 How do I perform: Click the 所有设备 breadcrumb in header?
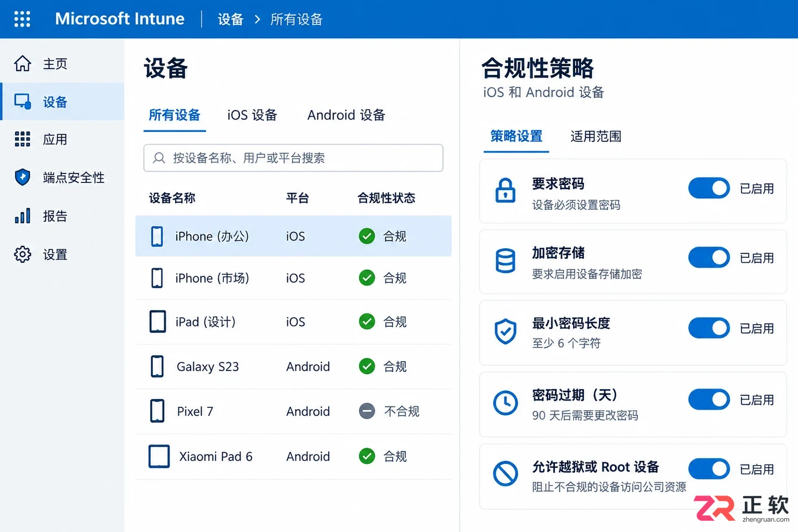(x=296, y=19)
